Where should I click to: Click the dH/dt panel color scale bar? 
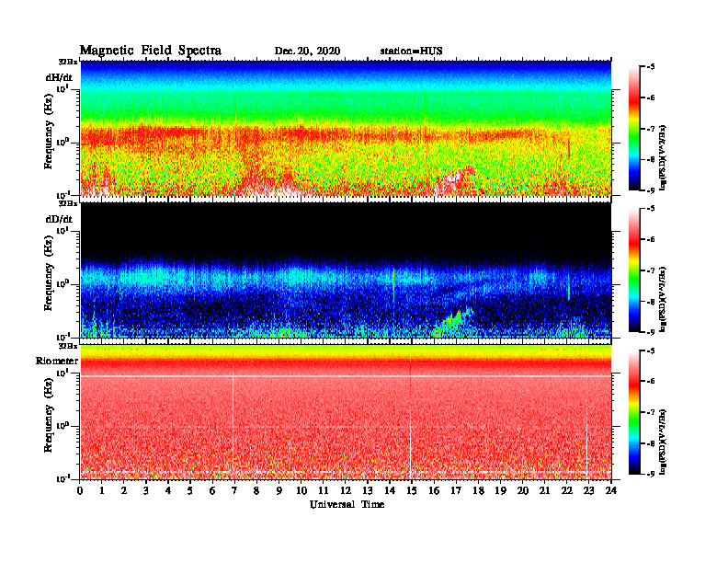click(633, 129)
